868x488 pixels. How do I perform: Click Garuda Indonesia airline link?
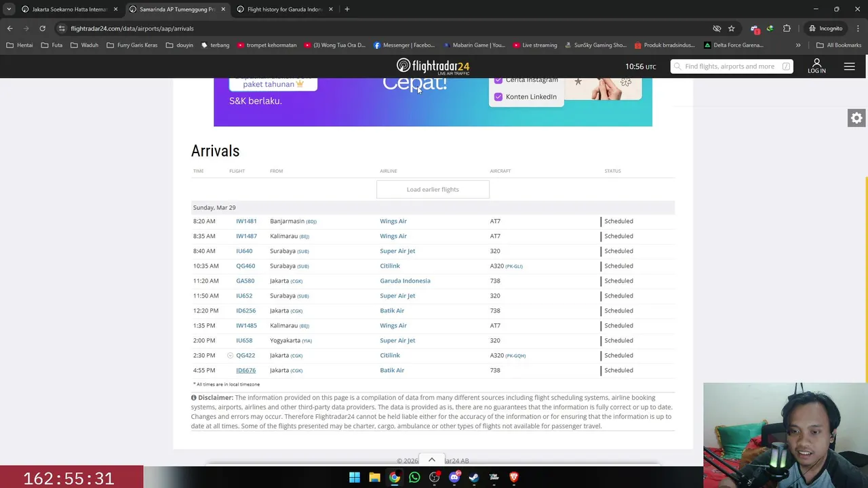pyautogui.click(x=405, y=281)
